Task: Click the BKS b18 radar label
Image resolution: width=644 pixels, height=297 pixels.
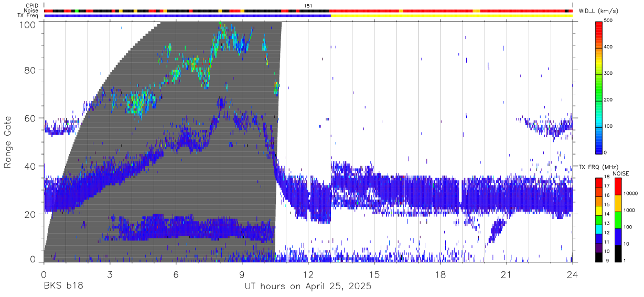Action: click(x=63, y=286)
